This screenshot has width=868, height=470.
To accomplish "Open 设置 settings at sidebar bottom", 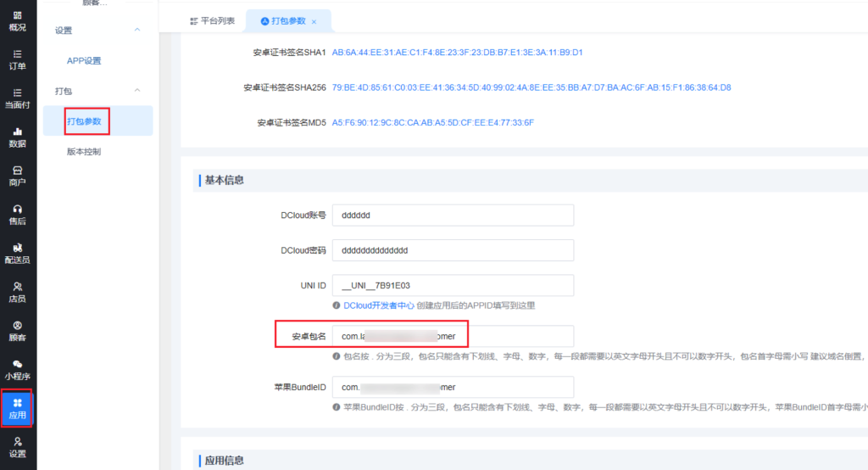I will click(x=17, y=447).
